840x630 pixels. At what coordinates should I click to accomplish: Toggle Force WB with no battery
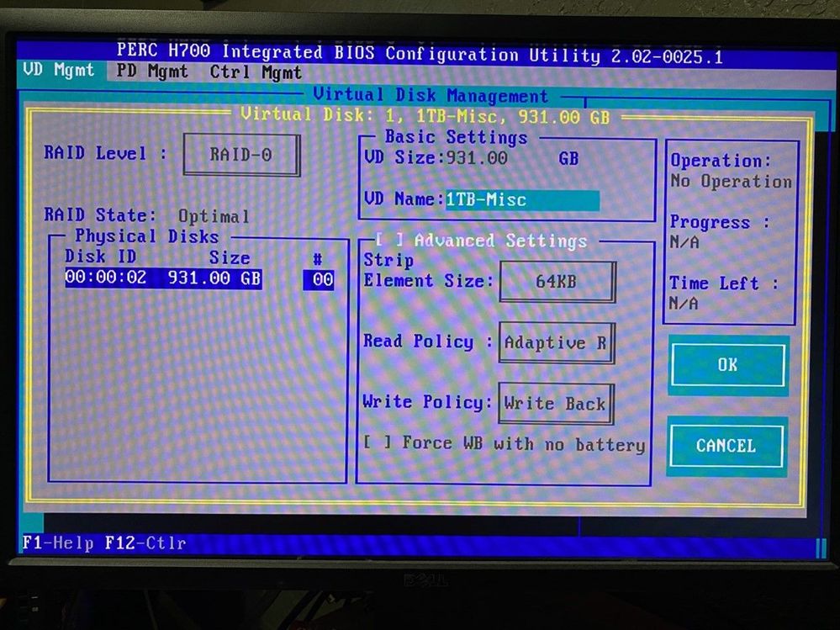(x=378, y=442)
